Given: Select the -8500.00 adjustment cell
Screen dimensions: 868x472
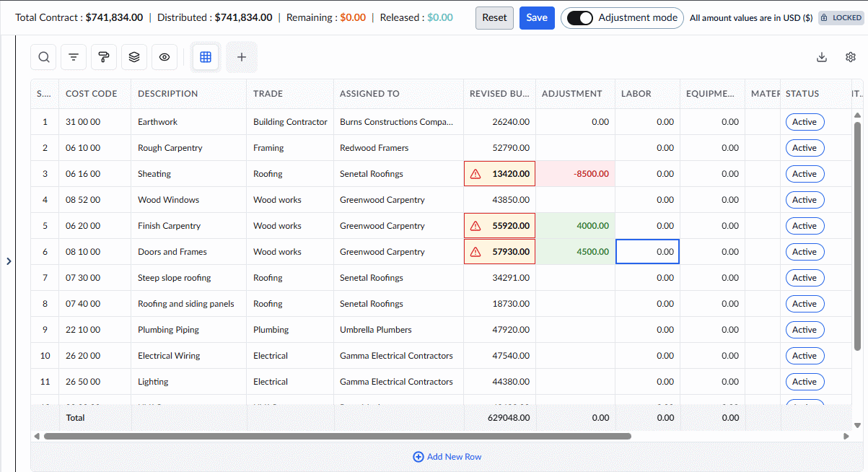Looking at the screenshot, I should point(575,174).
